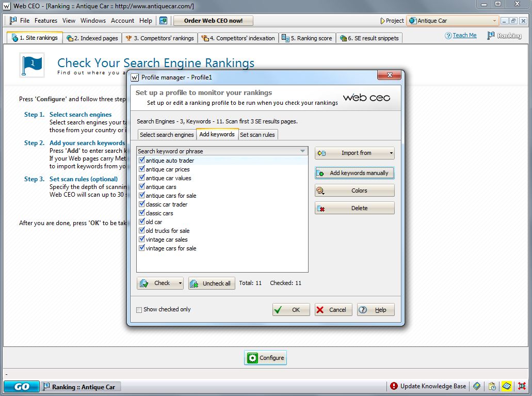Click 'Step 1. Select search engines' heading
532x396 pixels.
tap(68, 115)
